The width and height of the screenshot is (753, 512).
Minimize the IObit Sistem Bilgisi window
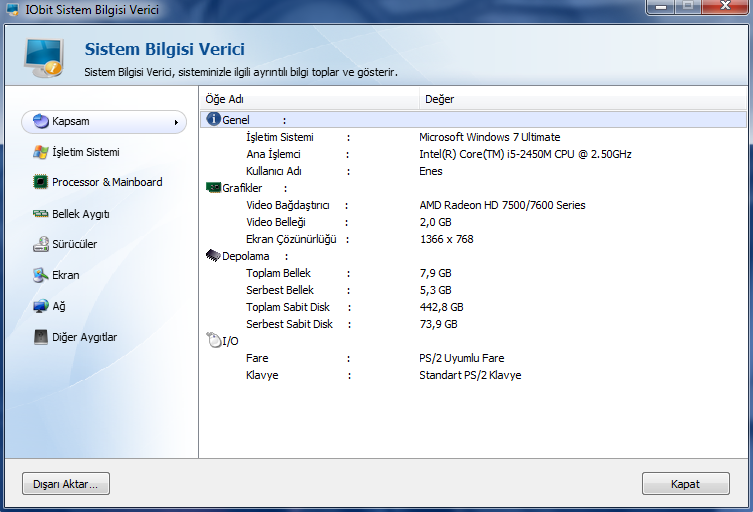click(661, 7)
